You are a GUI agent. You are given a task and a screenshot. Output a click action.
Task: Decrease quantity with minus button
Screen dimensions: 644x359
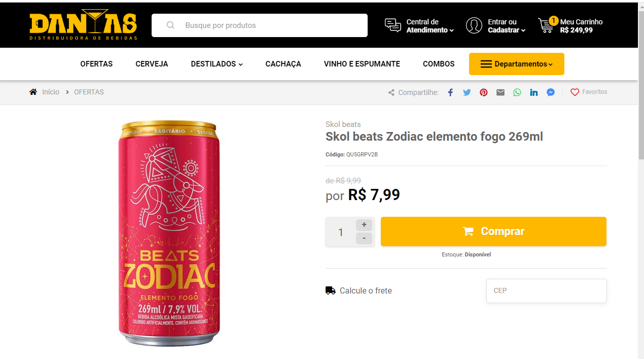tap(364, 238)
